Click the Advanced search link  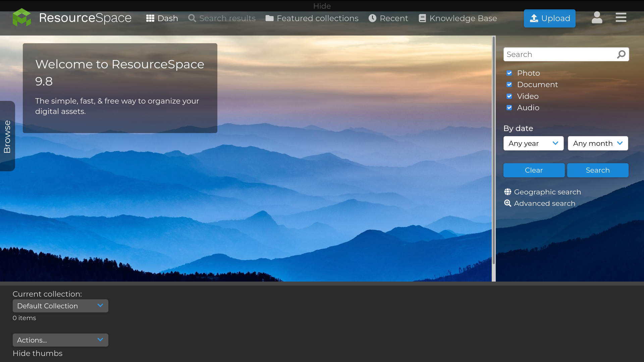544,203
